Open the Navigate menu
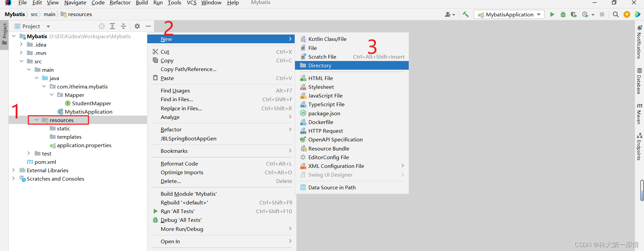644x251 pixels. [x=75, y=3]
